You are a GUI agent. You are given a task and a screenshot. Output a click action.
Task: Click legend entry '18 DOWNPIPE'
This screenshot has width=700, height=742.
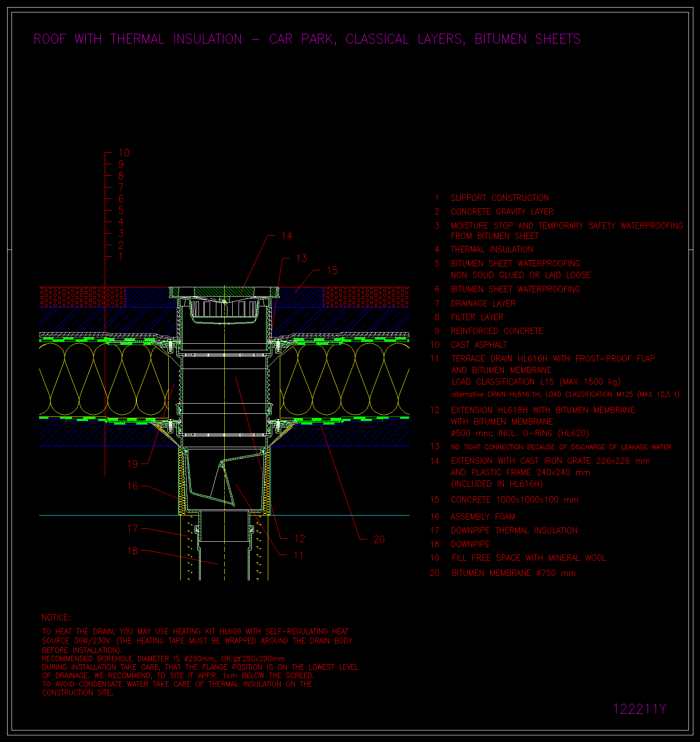460,544
